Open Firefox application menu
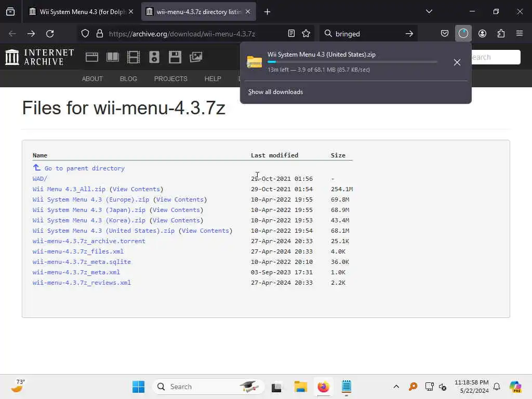 [x=519, y=33]
